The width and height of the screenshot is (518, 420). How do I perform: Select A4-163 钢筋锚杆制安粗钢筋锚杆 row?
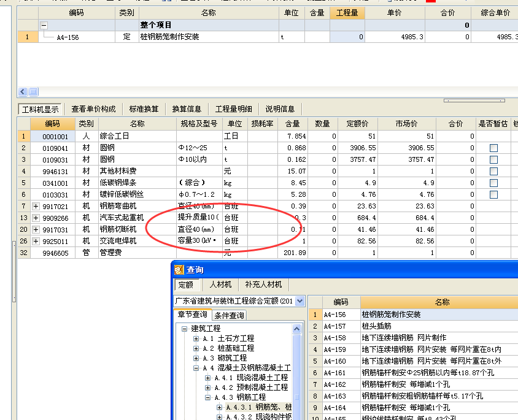tap(414, 396)
